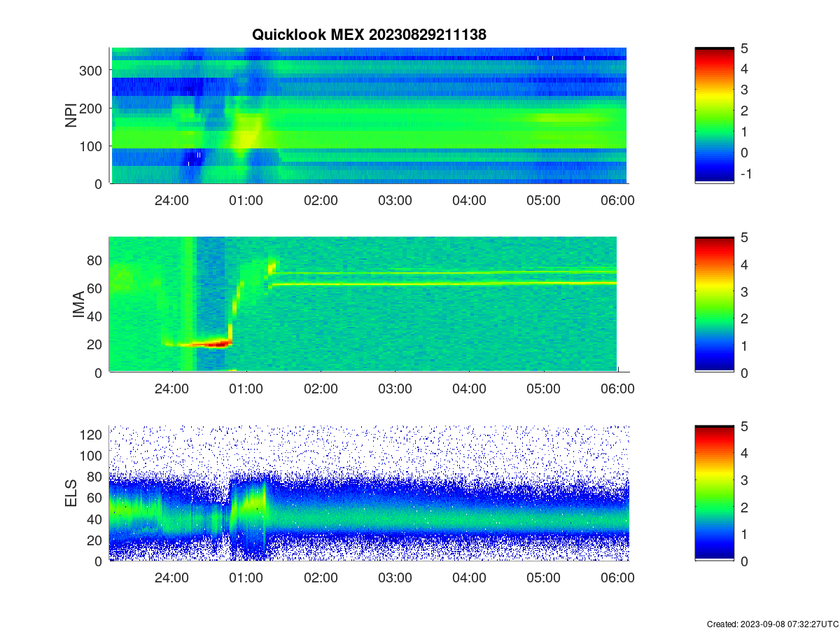This screenshot has height=630, width=840.
Task: Click the '3' tick on ELS colorbar
Action: 744,480
